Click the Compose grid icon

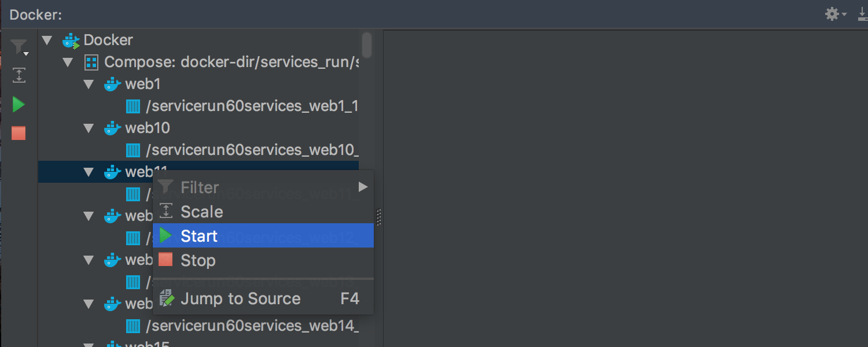click(x=91, y=62)
